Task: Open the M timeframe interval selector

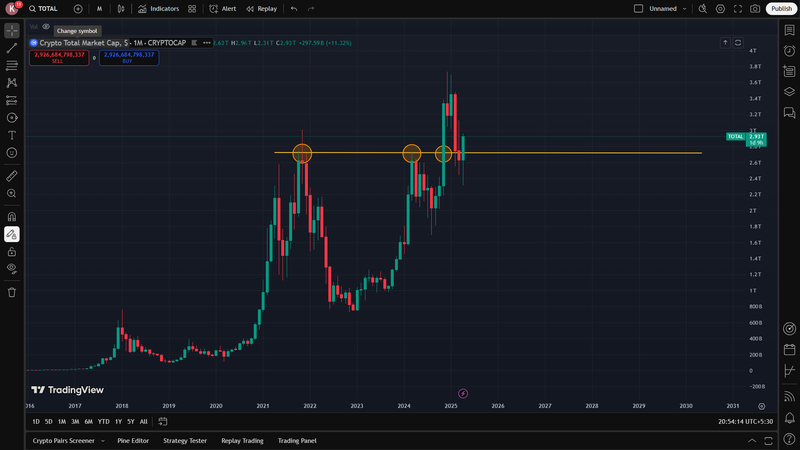Action: coord(99,9)
